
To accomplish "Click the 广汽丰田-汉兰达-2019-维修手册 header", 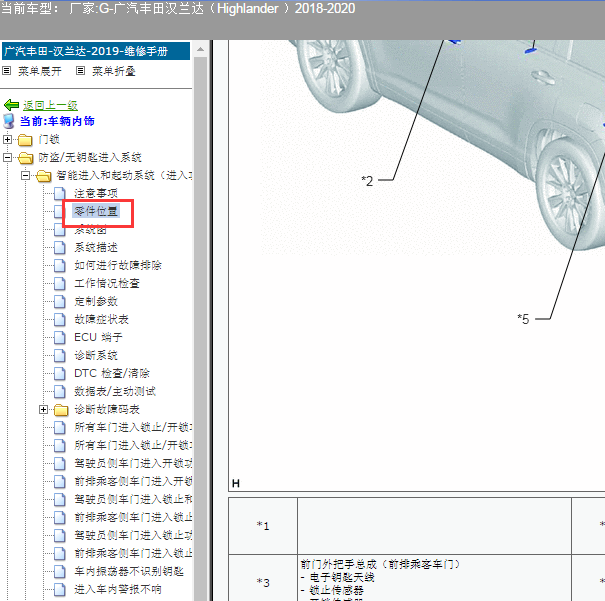I will click(96, 51).
